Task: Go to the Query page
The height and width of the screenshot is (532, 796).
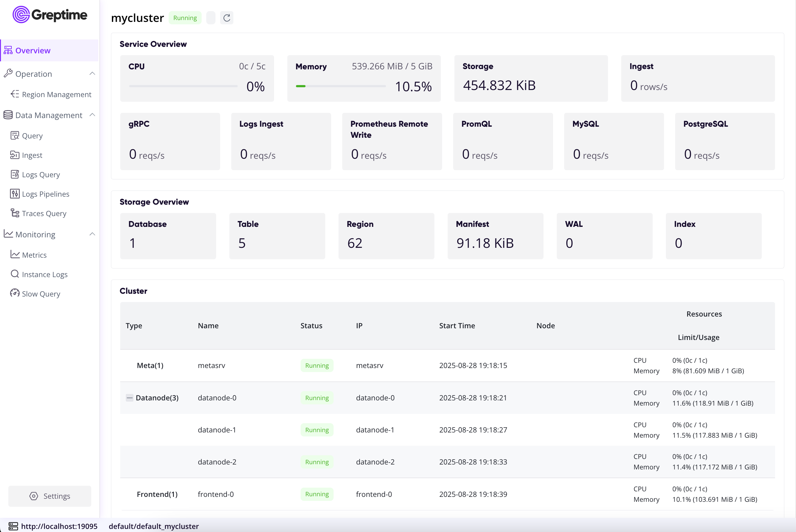Action: 32,136
